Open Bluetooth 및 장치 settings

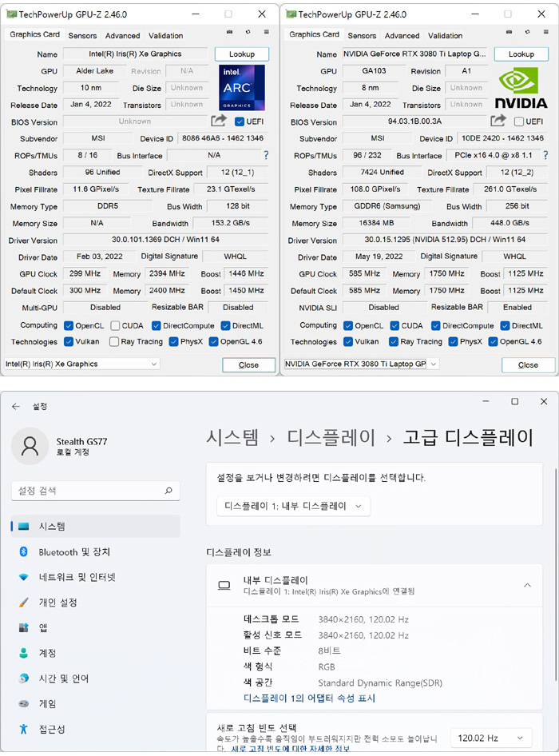click(x=95, y=551)
